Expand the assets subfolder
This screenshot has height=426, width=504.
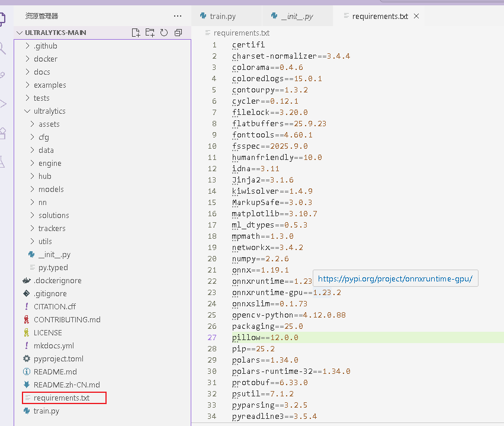click(49, 124)
